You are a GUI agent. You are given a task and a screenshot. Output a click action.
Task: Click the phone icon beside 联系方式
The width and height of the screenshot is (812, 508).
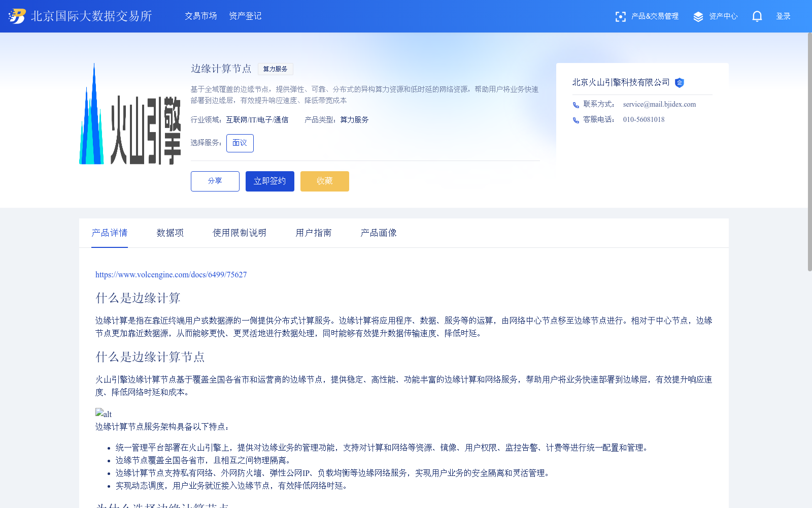(x=576, y=105)
